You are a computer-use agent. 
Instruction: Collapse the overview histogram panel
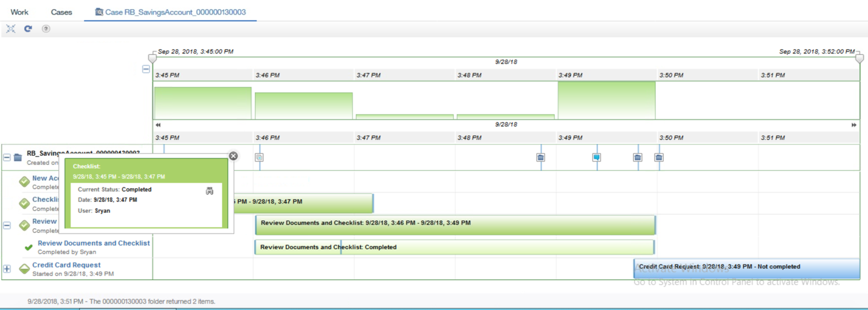point(146,69)
